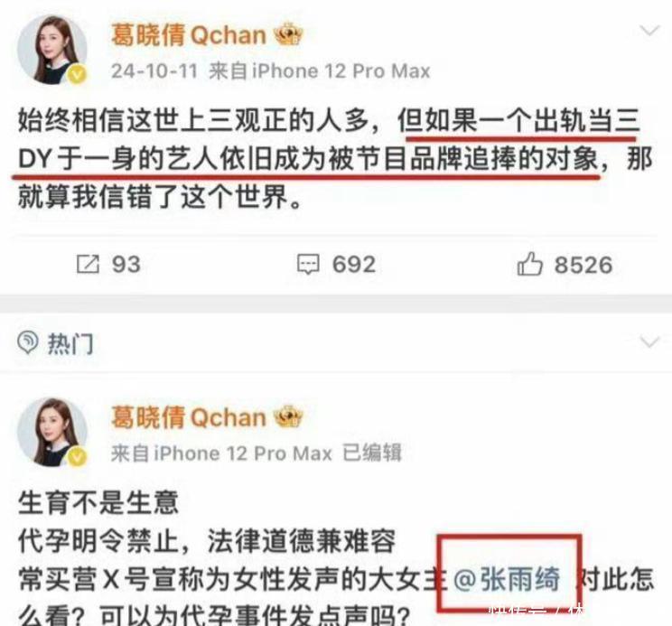Viewport: 672px width, 626px height.
Task: Open repost icon on first post
Action: 88,264
